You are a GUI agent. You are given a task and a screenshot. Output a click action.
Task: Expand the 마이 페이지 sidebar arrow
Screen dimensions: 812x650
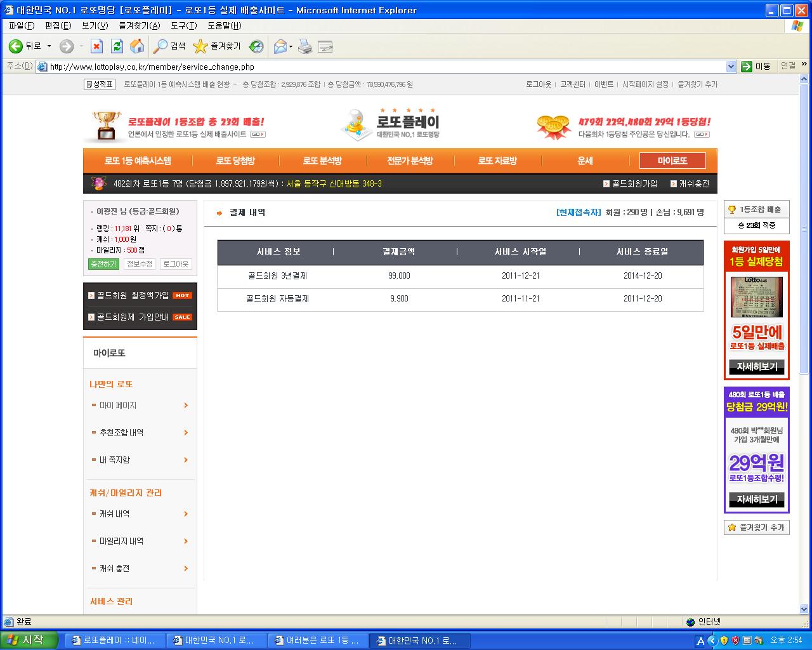tap(186, 406)
